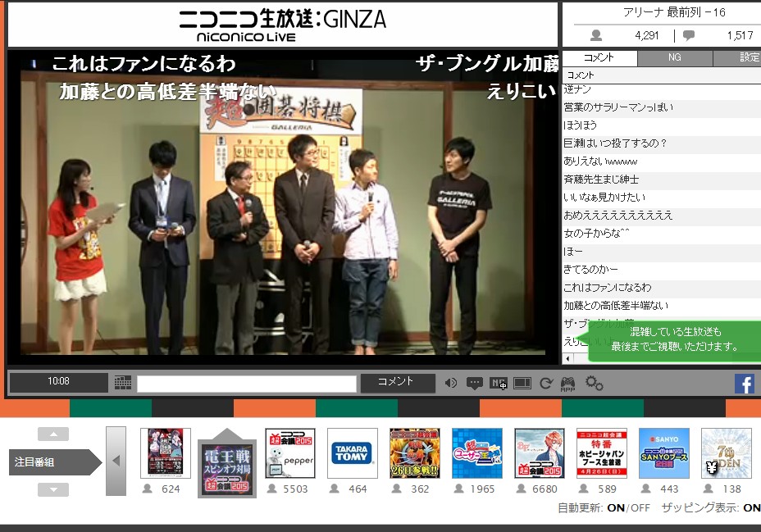Turn auto-update ON
The height and width of the screenshot is (532, 761).
(615, 507)
